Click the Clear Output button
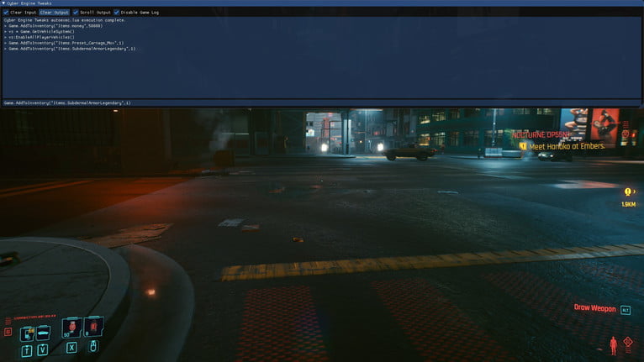The width and height of the screenshot is (644, 362). pyautogui.click(x=54, y=13)
